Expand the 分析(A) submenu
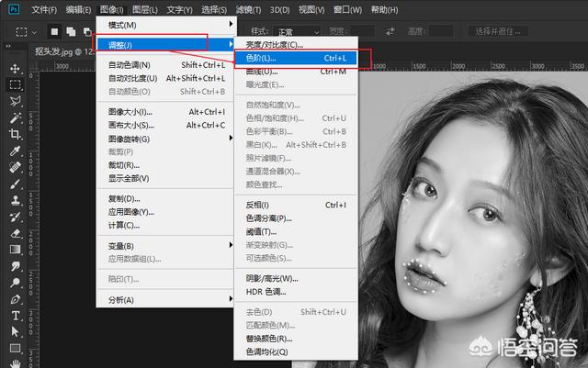Screen dimensions: 588x368 pyautogui.click(x=165, y=300)
